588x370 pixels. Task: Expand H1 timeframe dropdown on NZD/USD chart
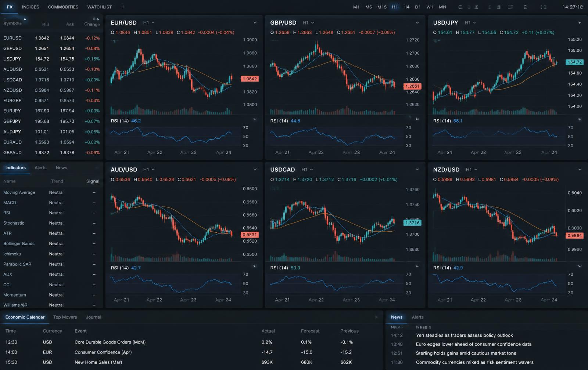click(x=471, y=170)
